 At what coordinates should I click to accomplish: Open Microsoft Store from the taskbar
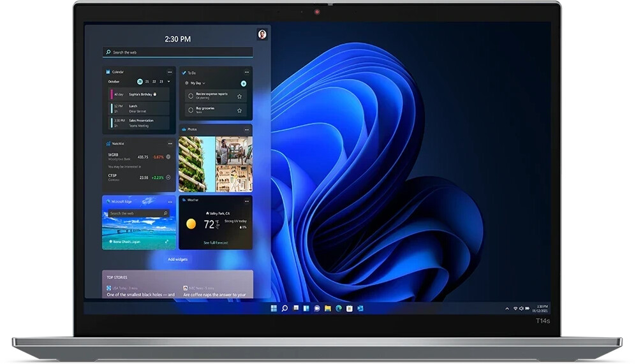(350, 309)
